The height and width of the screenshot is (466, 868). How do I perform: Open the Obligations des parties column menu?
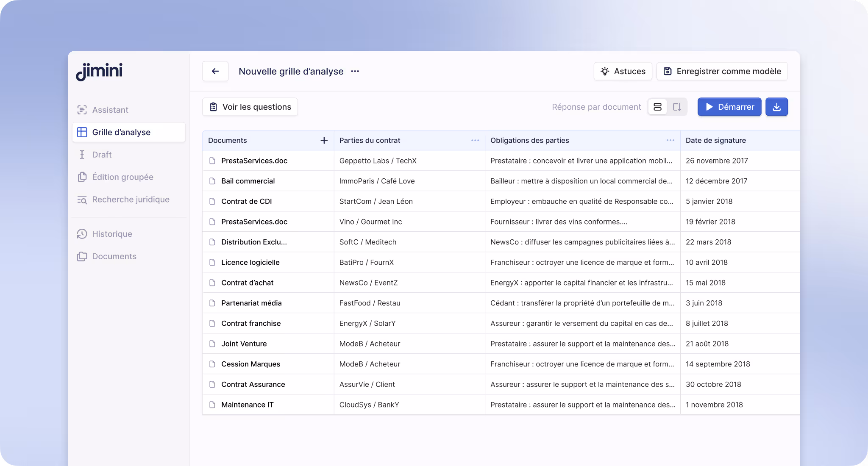670,140
